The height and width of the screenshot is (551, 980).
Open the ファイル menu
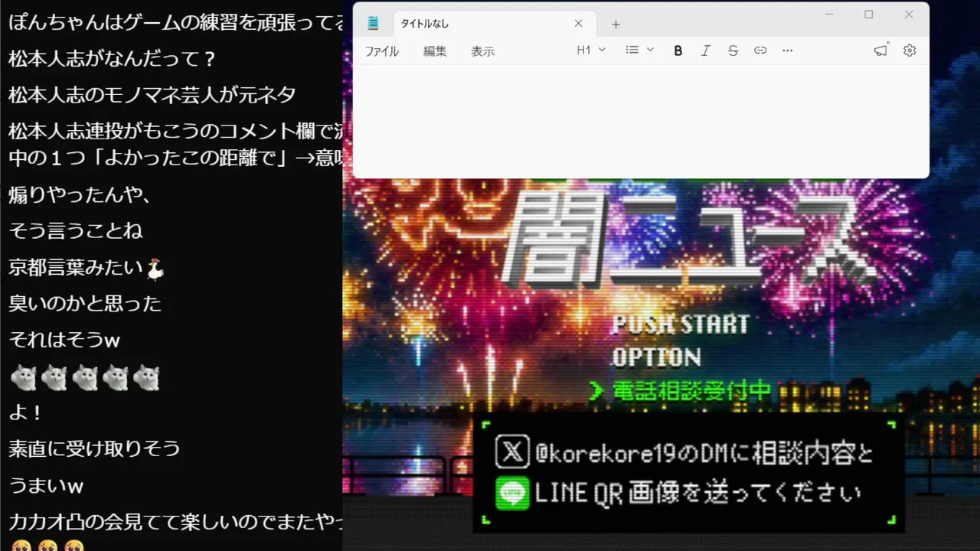381,51
